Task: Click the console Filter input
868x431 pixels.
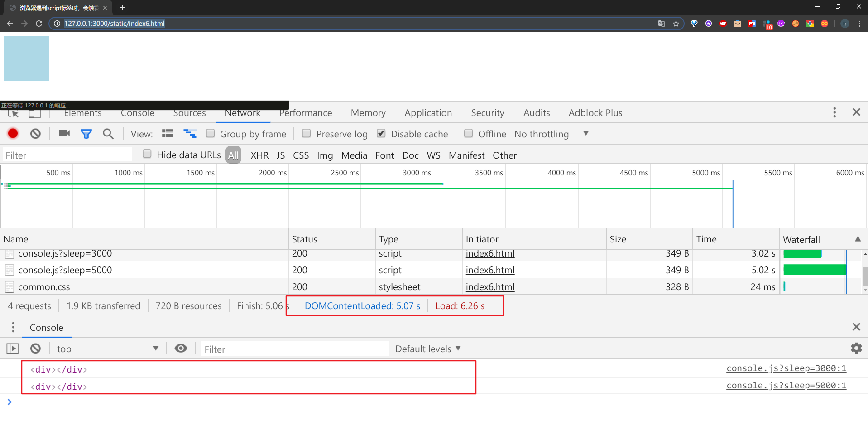Action: coord(295,349)
